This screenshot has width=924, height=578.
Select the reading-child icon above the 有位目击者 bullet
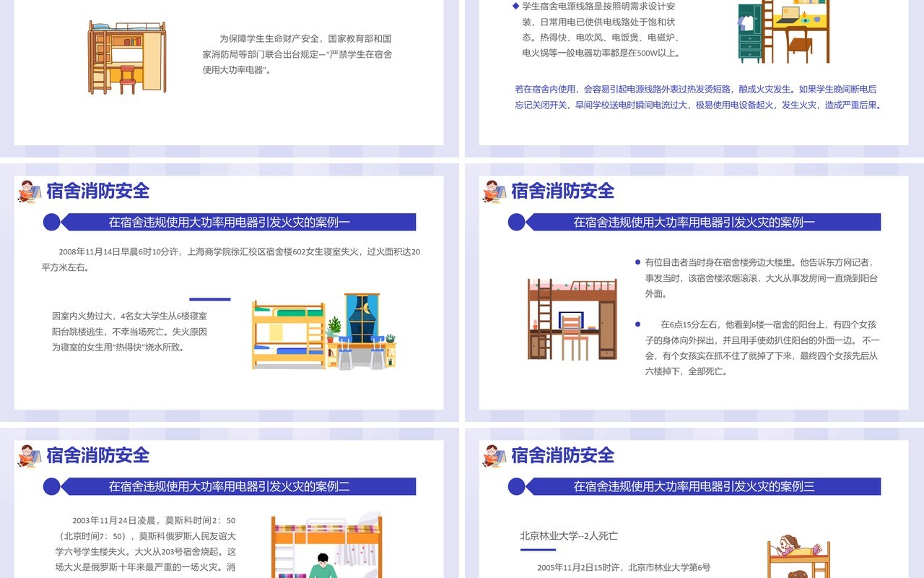tap(494, 191)
